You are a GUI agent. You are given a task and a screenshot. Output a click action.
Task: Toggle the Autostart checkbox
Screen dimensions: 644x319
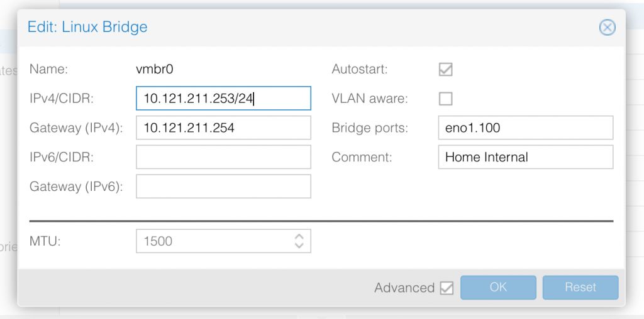pos(445,69)
